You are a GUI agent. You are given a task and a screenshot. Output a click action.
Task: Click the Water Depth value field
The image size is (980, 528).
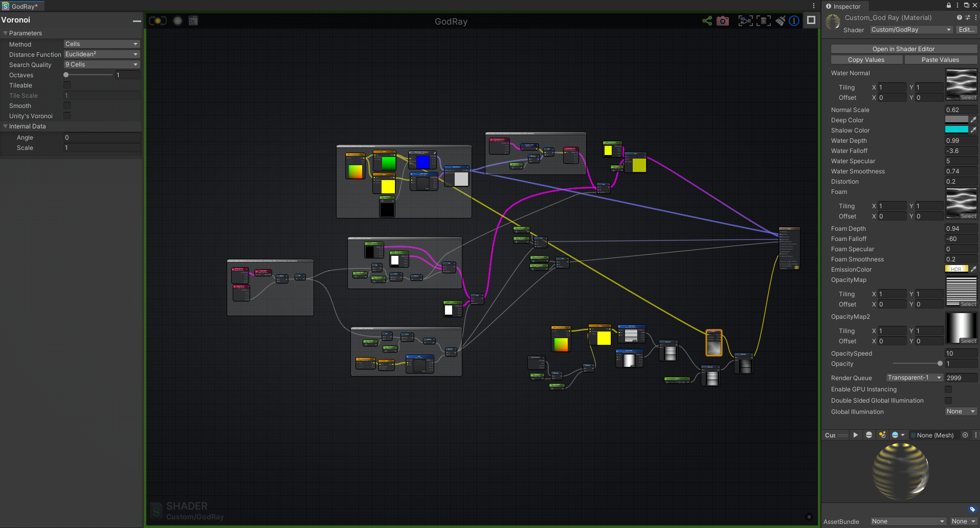961,141
